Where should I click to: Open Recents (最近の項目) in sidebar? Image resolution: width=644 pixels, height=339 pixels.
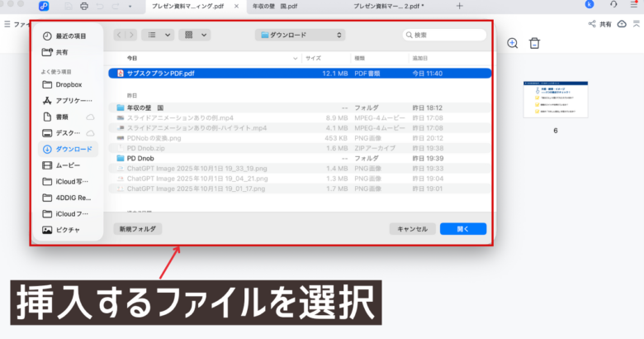(64, 36)
